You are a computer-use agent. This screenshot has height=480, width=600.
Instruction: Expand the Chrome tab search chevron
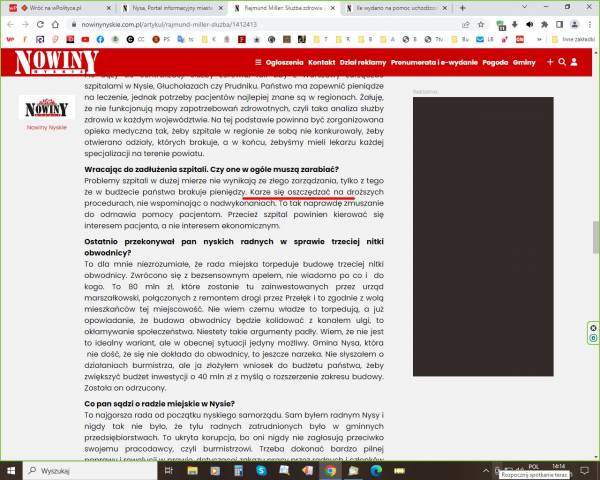click(x=524, y=7)
